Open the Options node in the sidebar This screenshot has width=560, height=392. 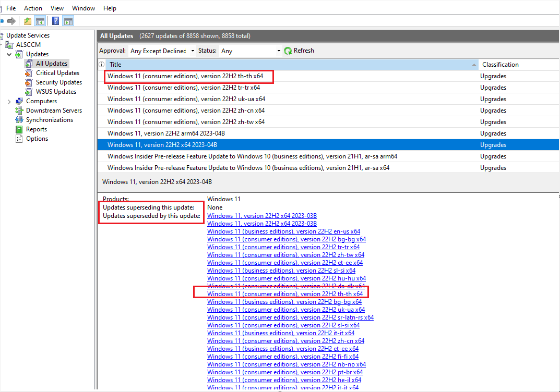[35, 138]
